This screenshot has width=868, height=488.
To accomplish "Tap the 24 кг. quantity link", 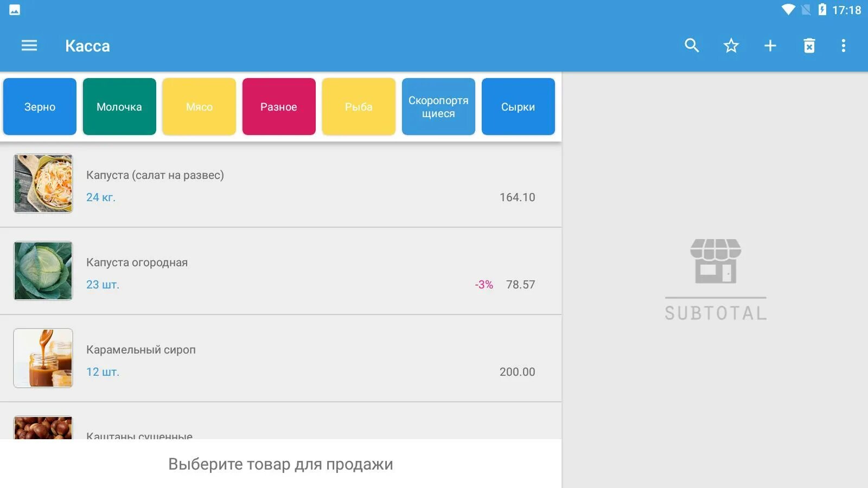I will (100, 197).
